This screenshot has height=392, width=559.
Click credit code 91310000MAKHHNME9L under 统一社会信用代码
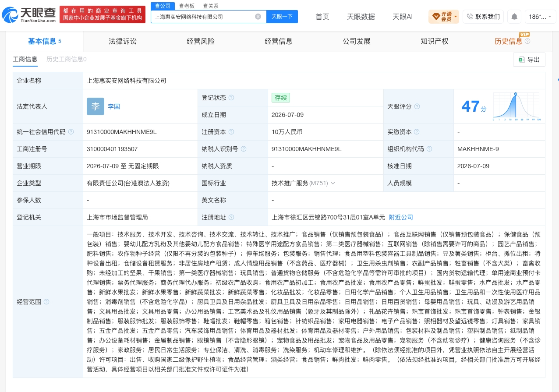pyautogui.click(x=121, y=132)
